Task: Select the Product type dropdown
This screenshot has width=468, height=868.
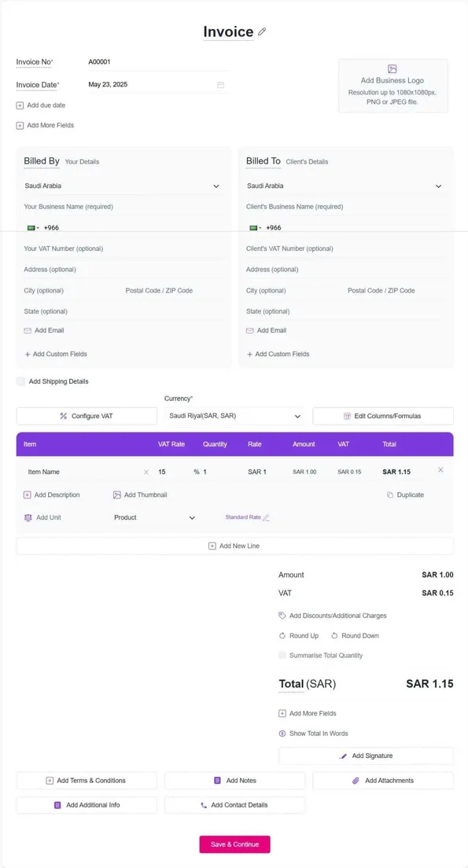Action: pos(154,517)
